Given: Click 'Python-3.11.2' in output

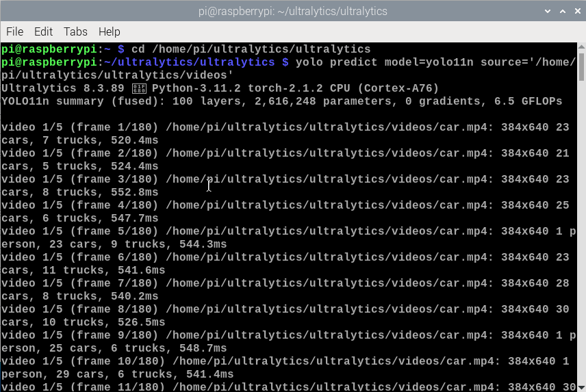Looking at the screenshot, I should [x=196, y=88].
